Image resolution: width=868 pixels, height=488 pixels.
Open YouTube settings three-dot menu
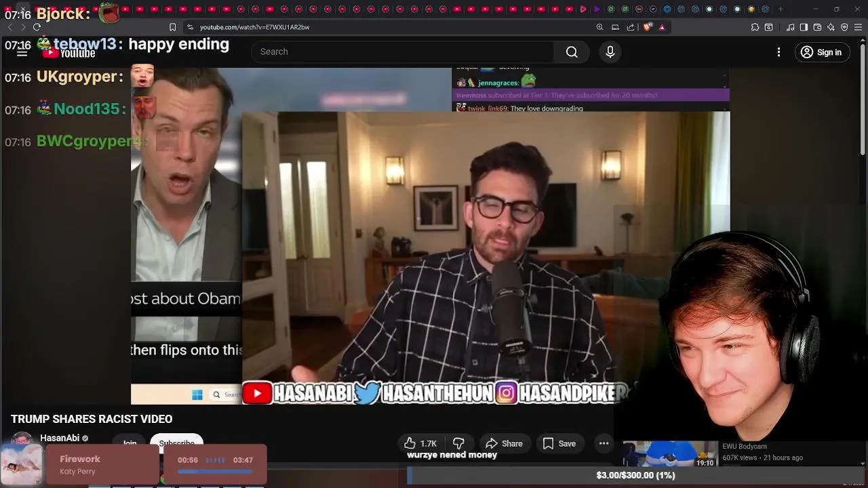(778, 52)
